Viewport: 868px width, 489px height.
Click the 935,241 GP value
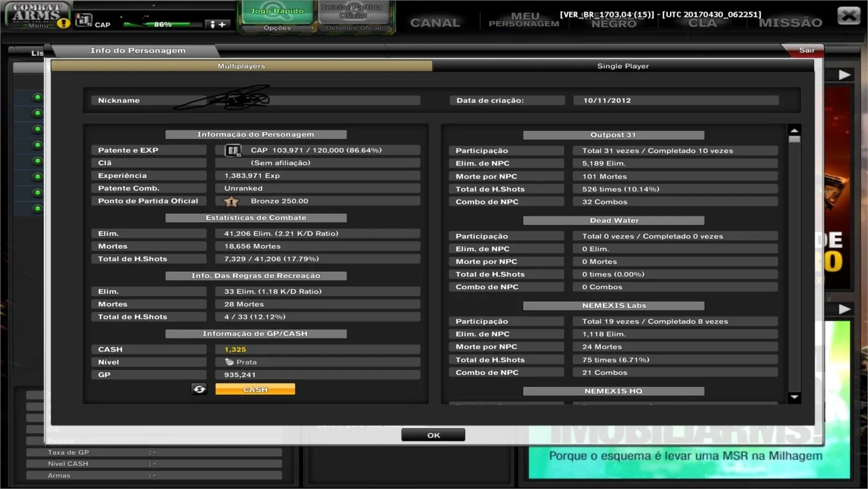pos(317,375)
